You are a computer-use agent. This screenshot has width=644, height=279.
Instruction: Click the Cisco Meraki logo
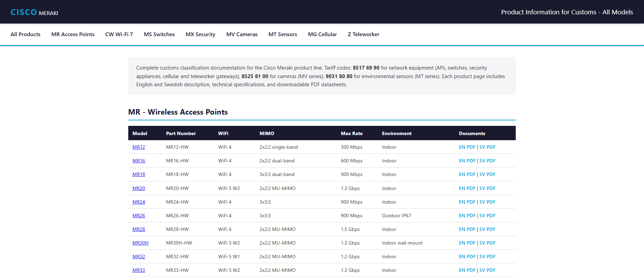(34, 12)
